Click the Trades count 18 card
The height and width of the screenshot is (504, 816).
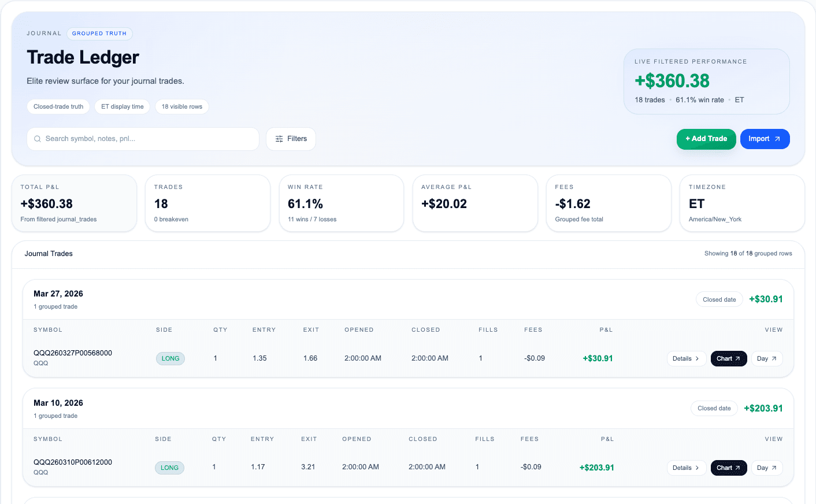(207, 203)
